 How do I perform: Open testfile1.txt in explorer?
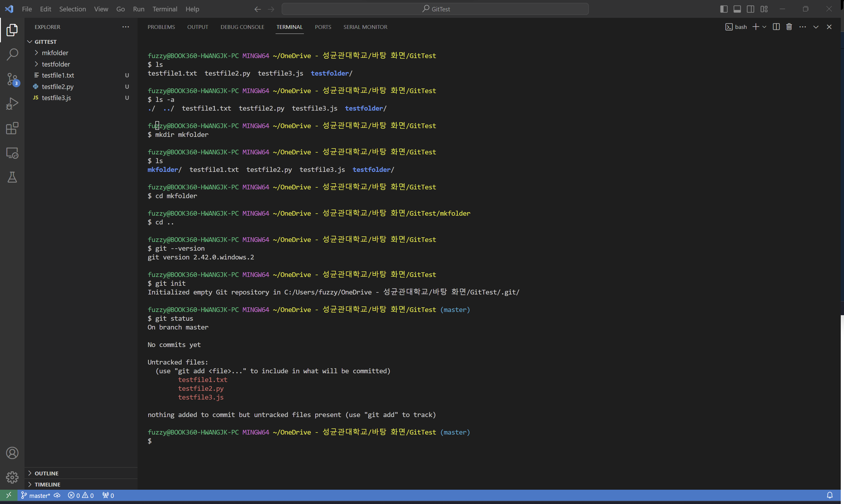(81, 75)
